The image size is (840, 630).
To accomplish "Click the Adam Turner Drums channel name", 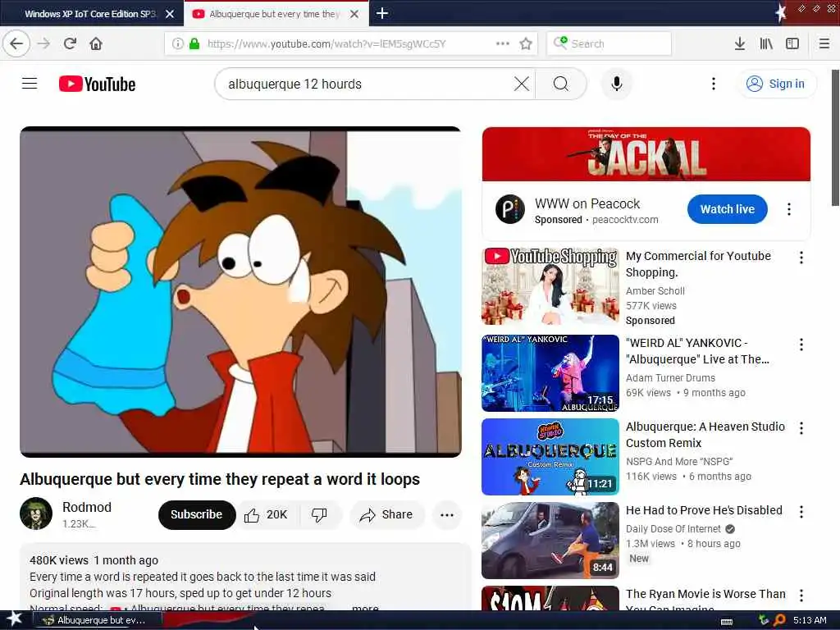I will [x=670, y=377].
